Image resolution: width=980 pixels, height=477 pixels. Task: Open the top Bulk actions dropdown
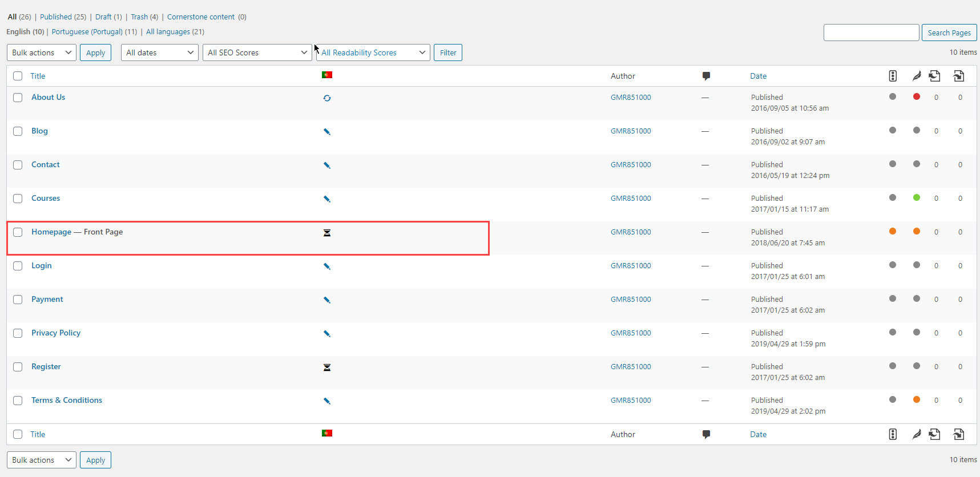point(42,52)
